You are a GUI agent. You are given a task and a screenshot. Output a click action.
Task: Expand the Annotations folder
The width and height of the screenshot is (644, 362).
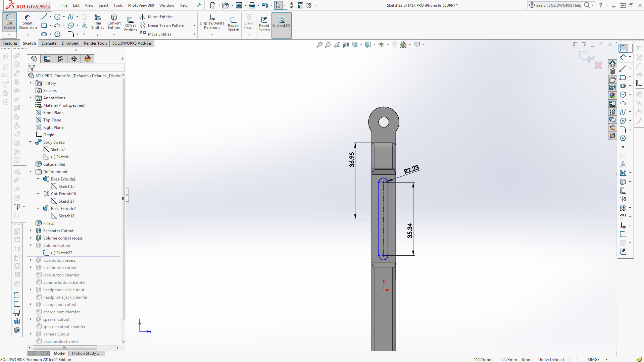point(31,98)
